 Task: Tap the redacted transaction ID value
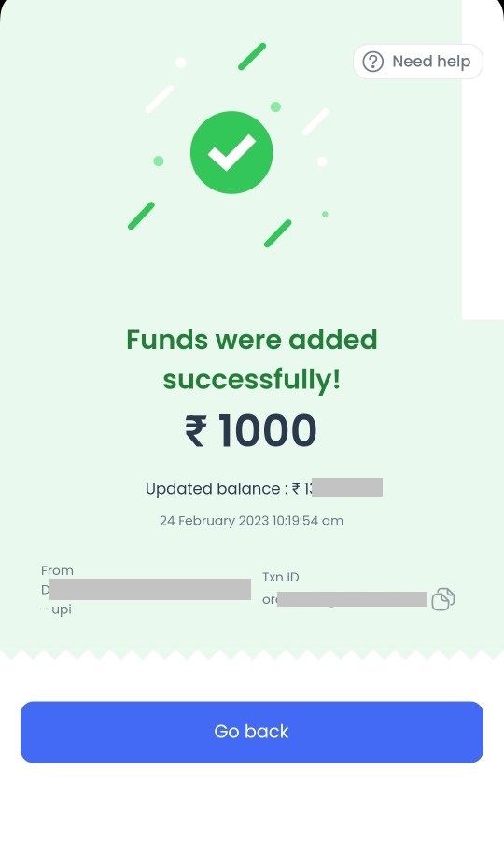pyautogui.click(x=352, y=599)
